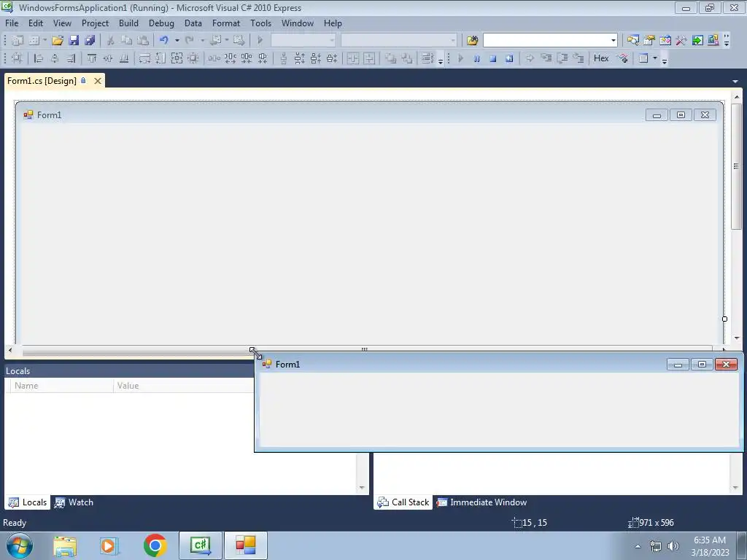Open Google Chrome from the taskbar

(x=155, y=545)
